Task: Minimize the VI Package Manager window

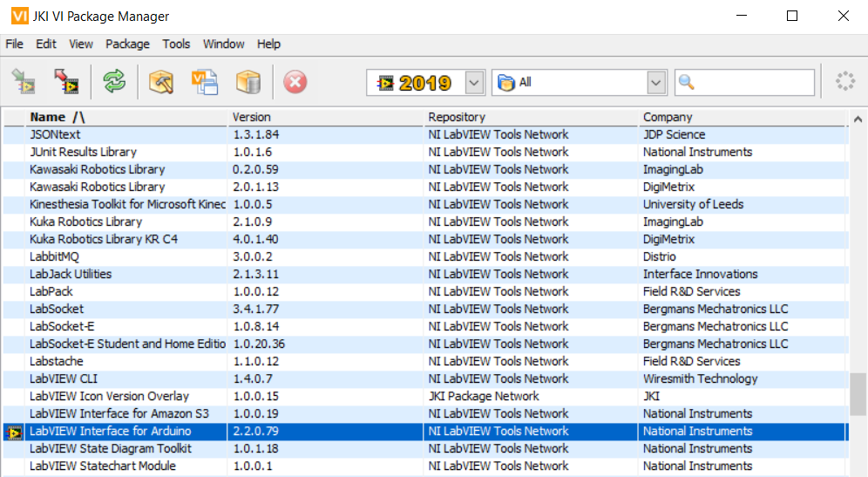Action: (742, 16)
